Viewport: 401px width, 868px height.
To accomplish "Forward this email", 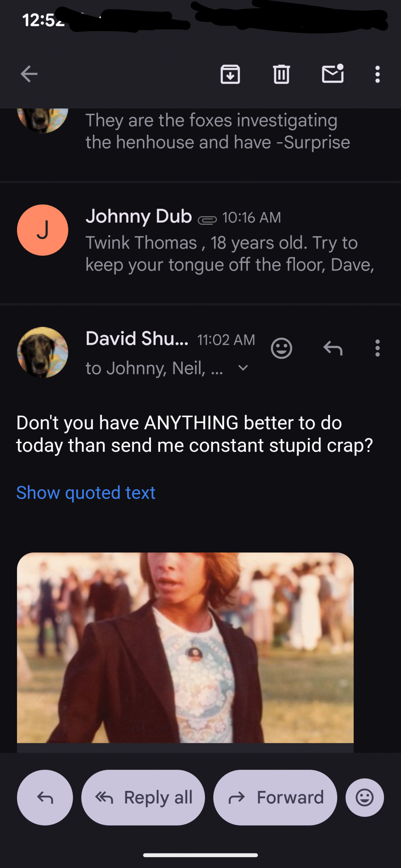I will pos(275,797).
